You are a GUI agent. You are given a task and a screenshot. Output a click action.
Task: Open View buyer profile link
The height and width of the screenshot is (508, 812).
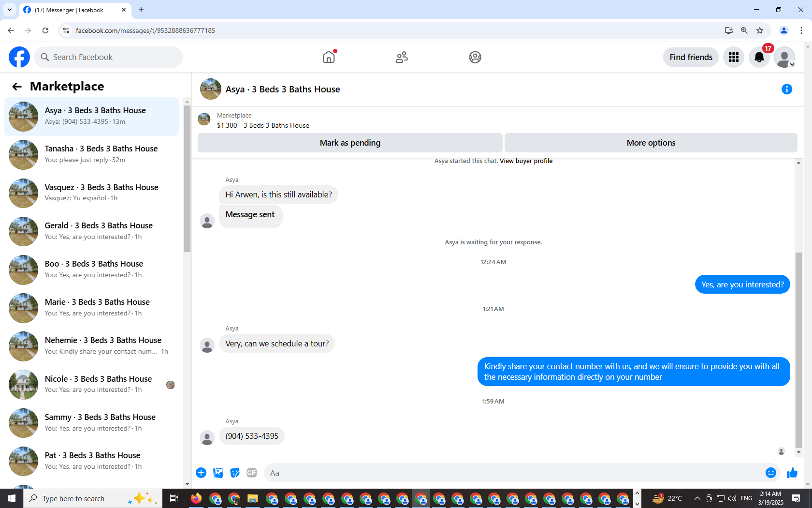click(x=526, y=161)
